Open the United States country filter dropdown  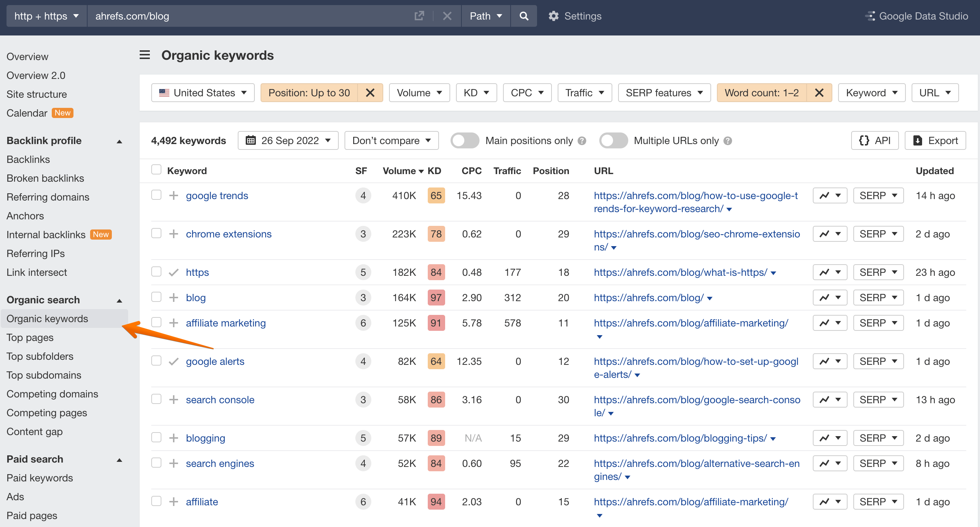[x=203, y=92]
